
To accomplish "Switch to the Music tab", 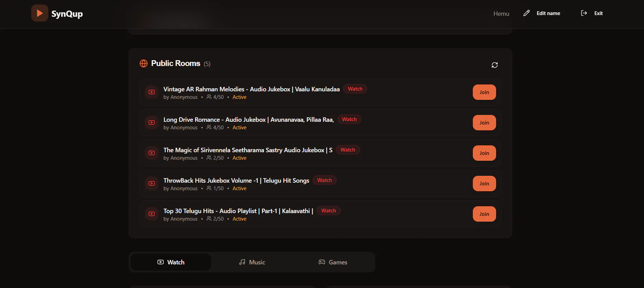I will [252, 262].
